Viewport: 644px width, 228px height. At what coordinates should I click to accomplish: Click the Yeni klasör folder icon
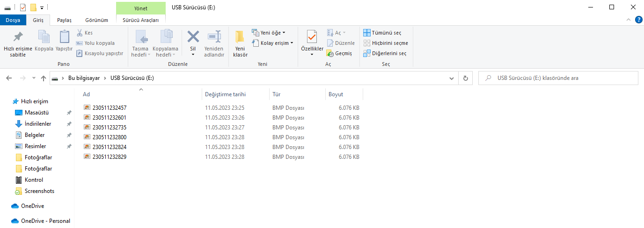tap(240, 37)
